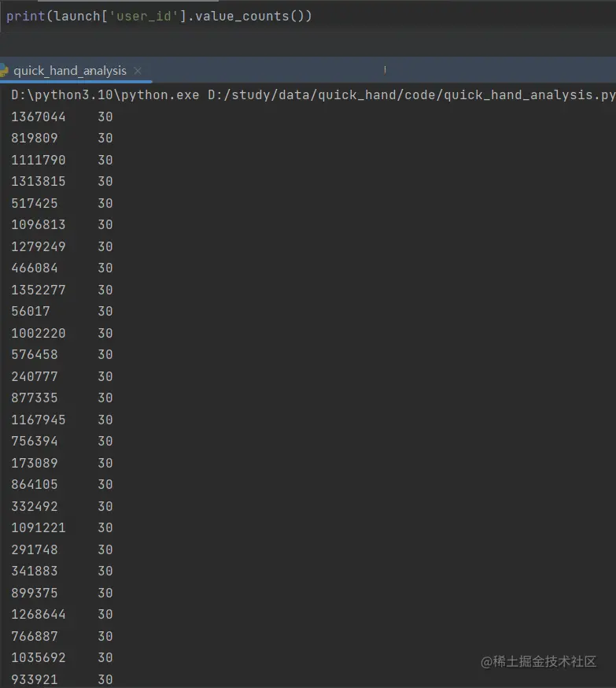Screen dimensions: 616x688
Task: Select output row 173089
Action: click(x=62, y=464)
